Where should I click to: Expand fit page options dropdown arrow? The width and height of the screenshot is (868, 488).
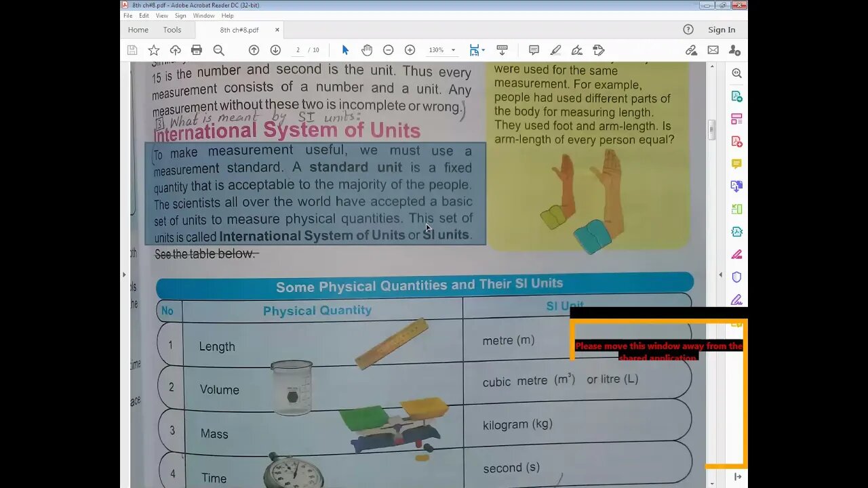tap(483, 50)
